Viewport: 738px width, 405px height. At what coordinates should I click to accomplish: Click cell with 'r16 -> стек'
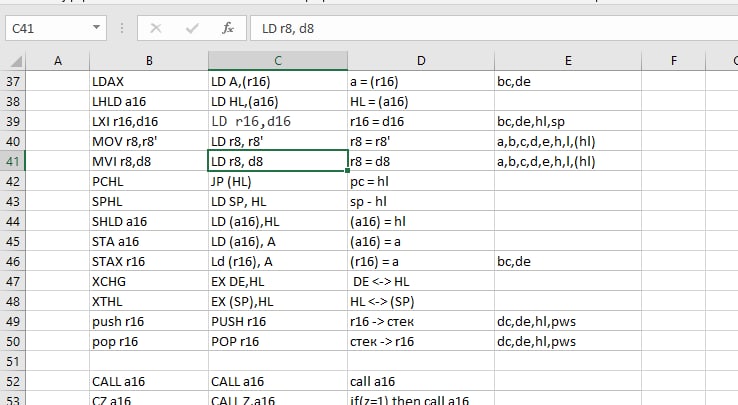(420, 321)
